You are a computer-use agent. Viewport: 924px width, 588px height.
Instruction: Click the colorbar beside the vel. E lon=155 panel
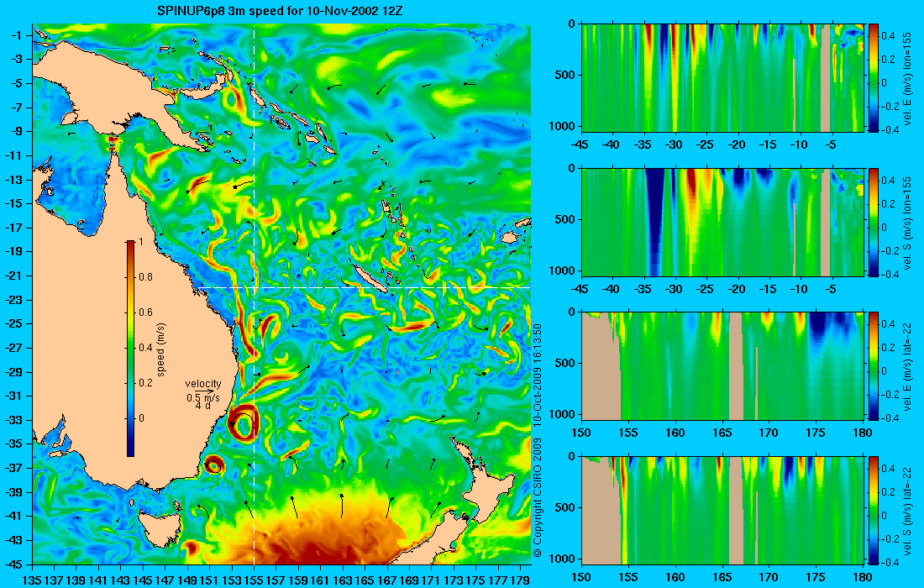point(874,78)
